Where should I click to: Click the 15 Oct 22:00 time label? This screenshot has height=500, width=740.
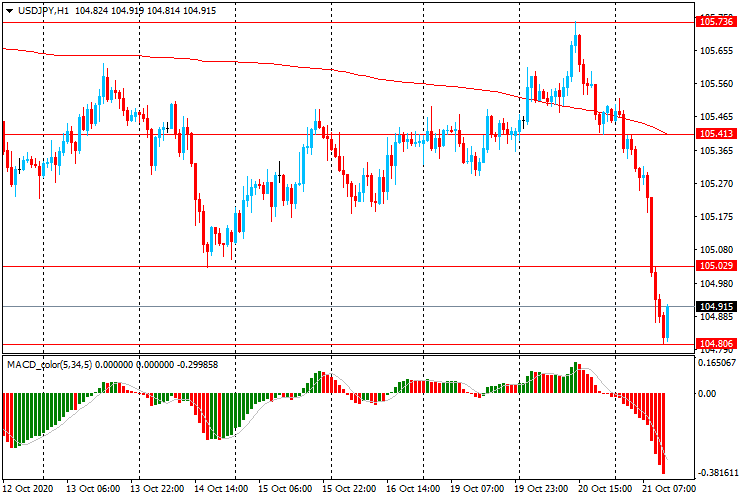[349, 488]
